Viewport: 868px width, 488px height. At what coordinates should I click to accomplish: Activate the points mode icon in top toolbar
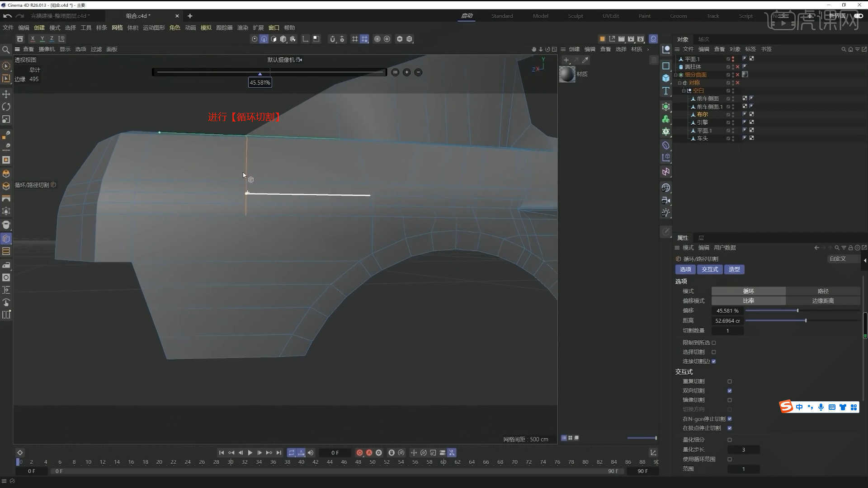point(255,39)
